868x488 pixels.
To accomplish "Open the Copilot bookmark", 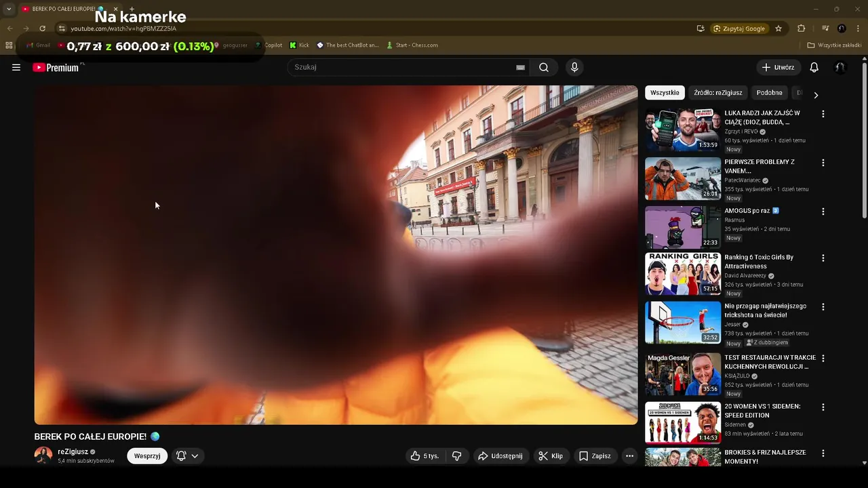I will pyautogui.click(x=269, y=45).
